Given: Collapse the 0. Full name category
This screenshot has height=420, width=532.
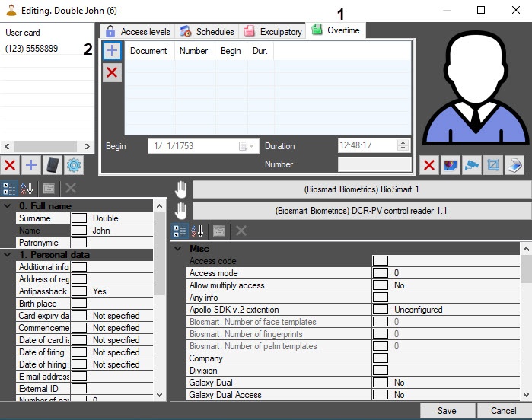Looking at the screenshot, I should click(7, 206).
